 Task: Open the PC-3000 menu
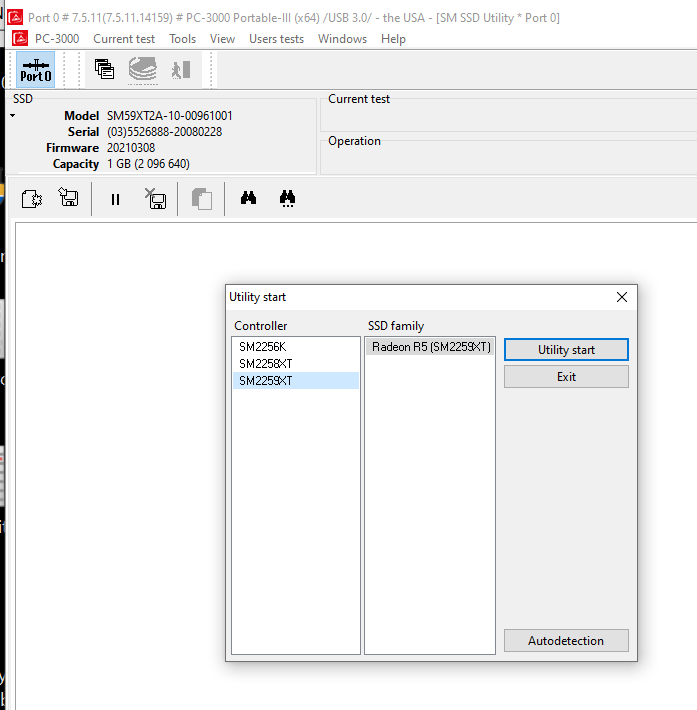click(57, 39)
